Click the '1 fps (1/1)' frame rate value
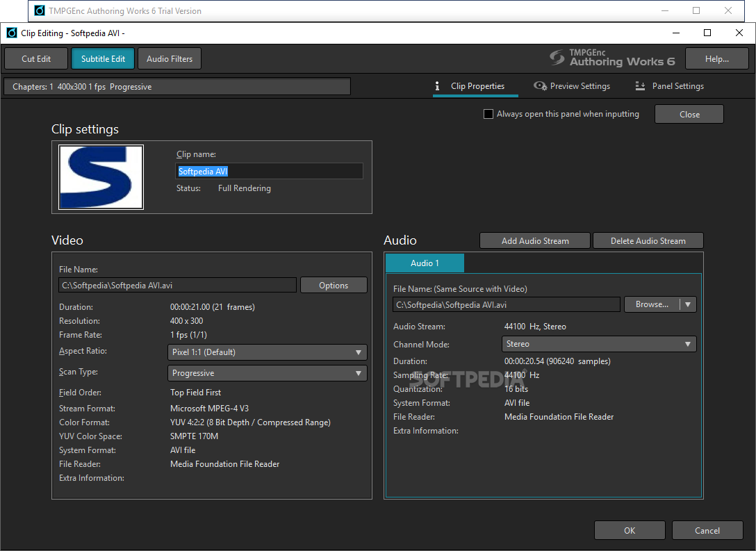756x551 pixels. [188, 334]
